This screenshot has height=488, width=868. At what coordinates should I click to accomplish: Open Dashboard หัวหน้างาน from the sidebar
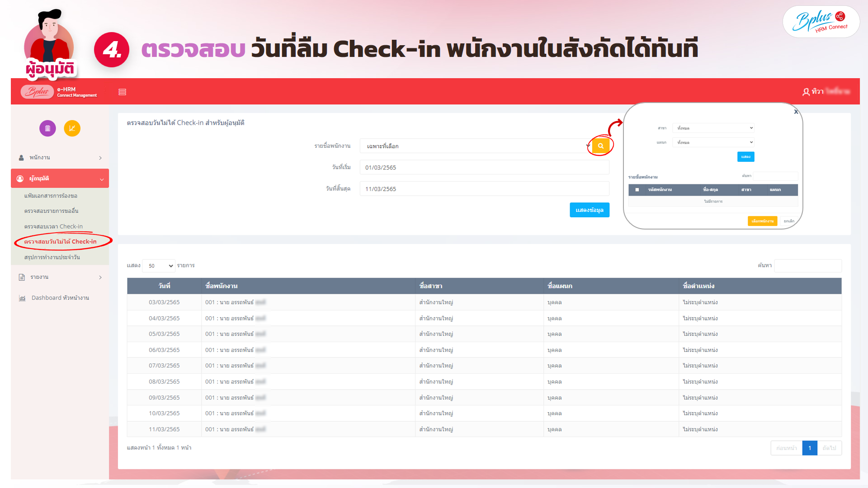[x=60, y=298]
